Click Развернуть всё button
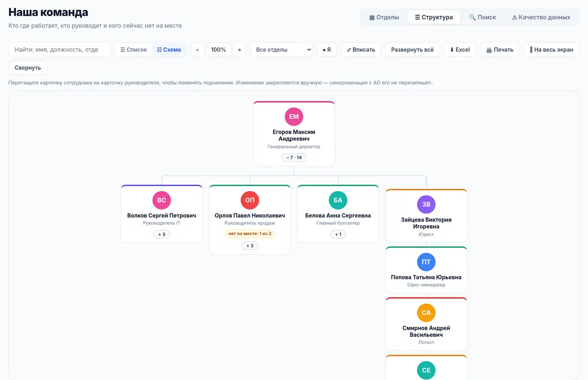The height and width of the screenshot is (380, 588). click(412, 49)
